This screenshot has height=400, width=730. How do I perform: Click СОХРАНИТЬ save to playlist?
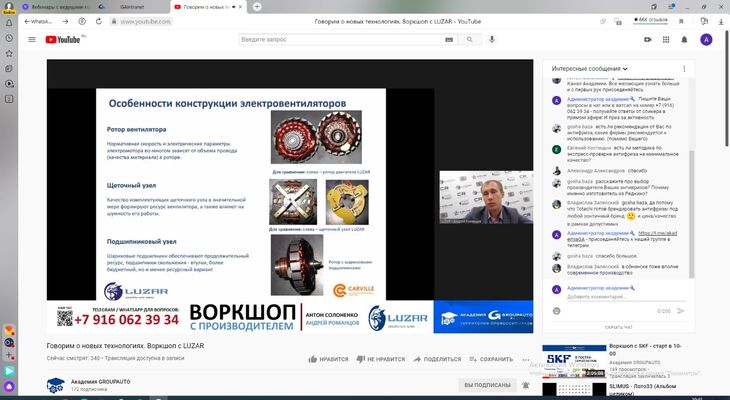click(491, 359)
